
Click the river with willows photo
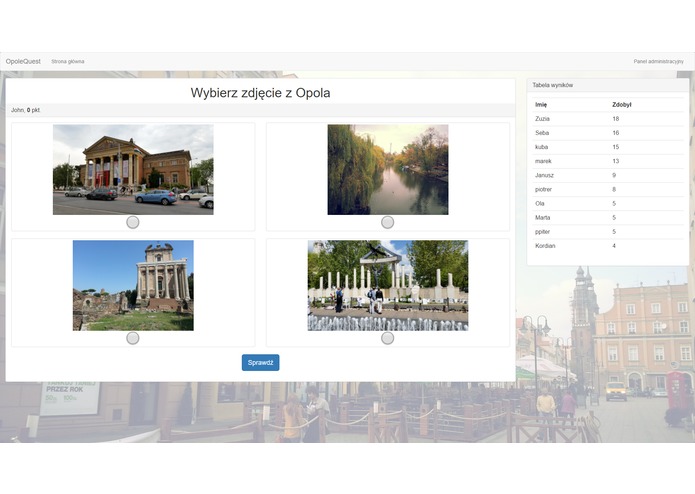388,170
